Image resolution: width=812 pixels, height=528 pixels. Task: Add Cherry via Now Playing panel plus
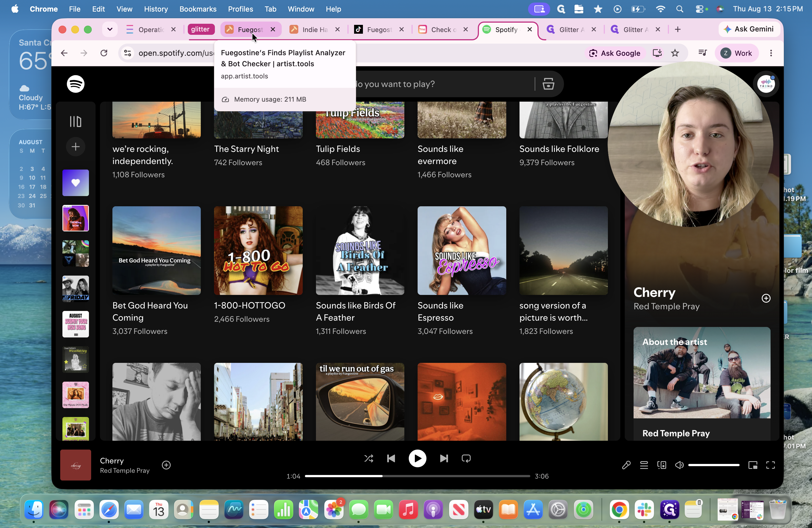766,299
